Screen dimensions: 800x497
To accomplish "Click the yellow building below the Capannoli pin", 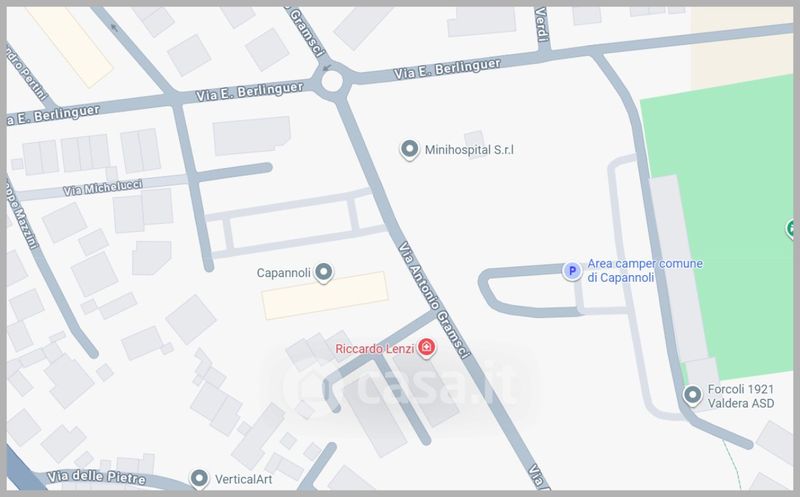I will [x=325, y=295].
